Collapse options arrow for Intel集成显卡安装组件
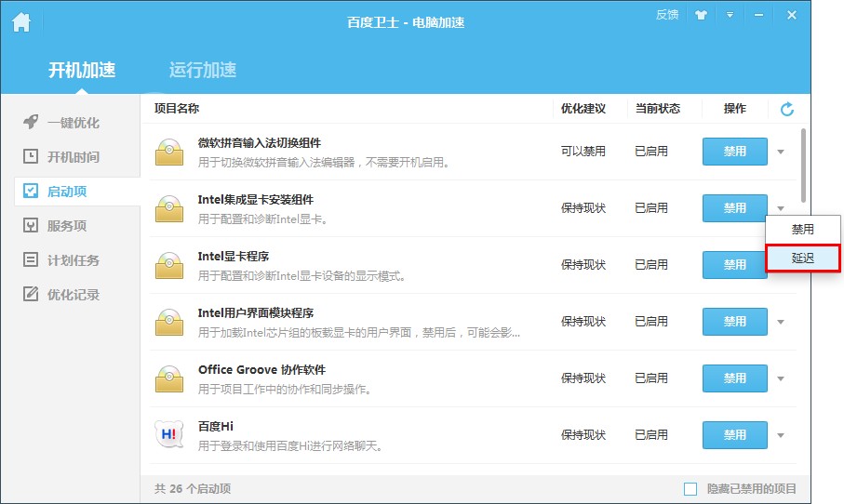844x504 pixels. (x=781, y=208)
